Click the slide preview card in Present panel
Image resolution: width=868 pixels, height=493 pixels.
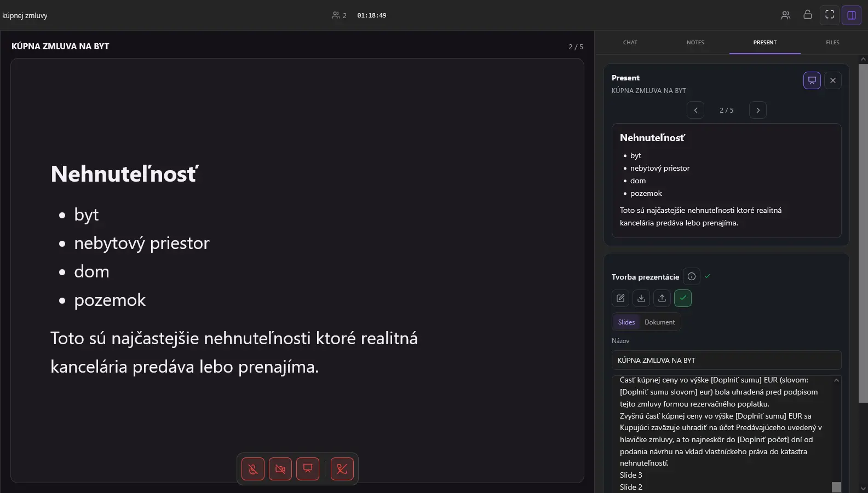pyautogui.click(x=726, y=181)
